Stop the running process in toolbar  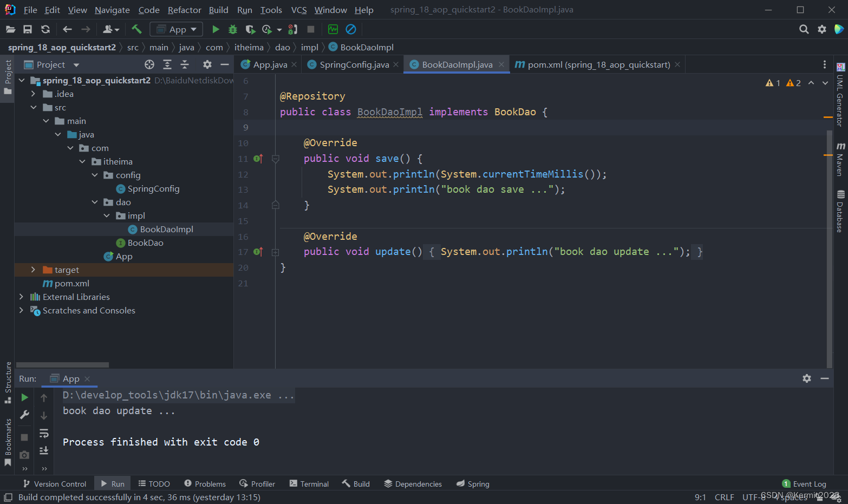tap(311, 29)
